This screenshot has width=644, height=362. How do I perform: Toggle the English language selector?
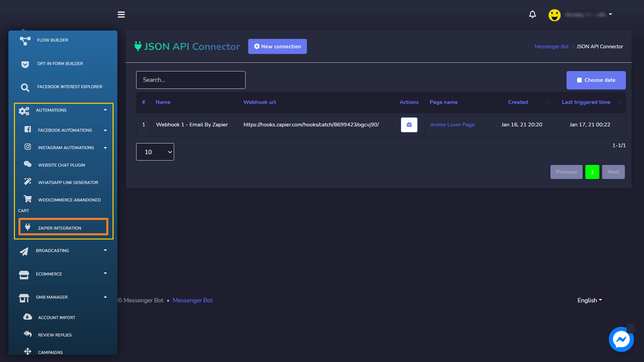click(x=590, y=300)
